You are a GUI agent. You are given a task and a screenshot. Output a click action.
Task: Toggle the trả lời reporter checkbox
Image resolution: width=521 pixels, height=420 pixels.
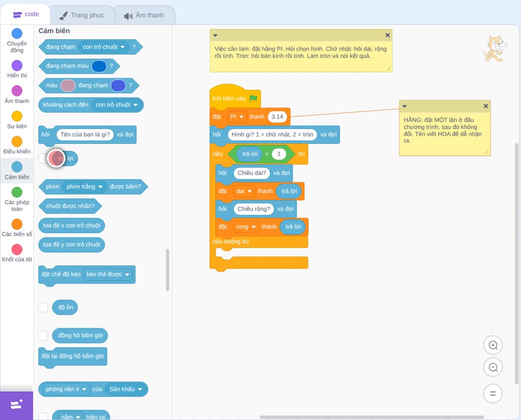pyautogui.click(x=43, y=158)
